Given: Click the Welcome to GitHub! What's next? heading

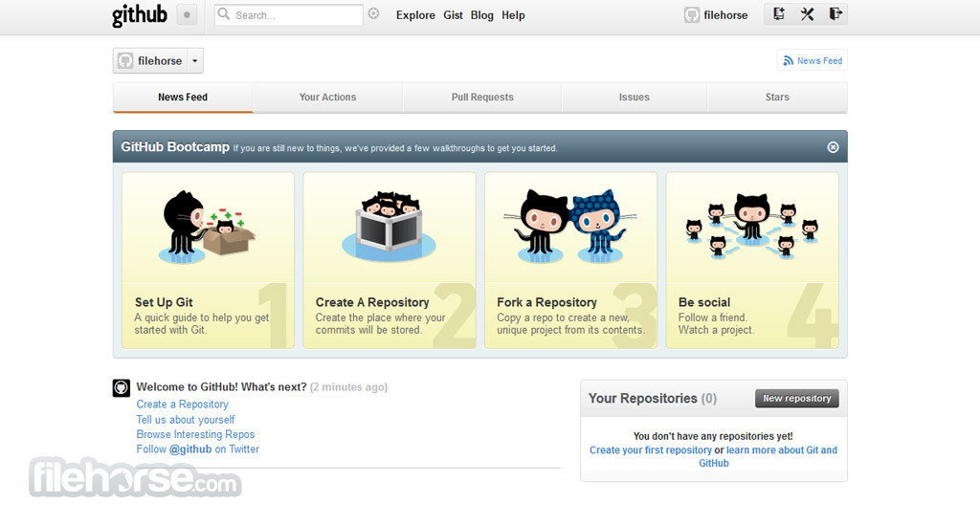Looking at the screenshot, I should pyautogui.click(x=221, y=387).
